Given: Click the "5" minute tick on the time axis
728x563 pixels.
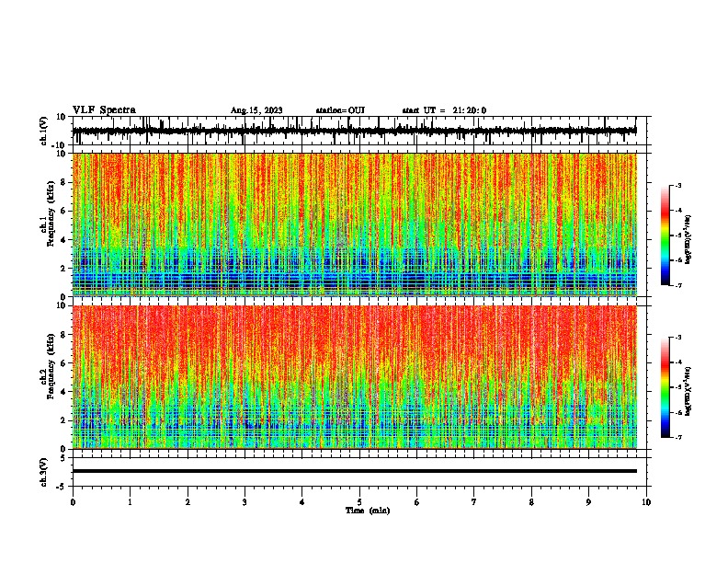Looking at the screenshot, I should (x=359, y=502).
